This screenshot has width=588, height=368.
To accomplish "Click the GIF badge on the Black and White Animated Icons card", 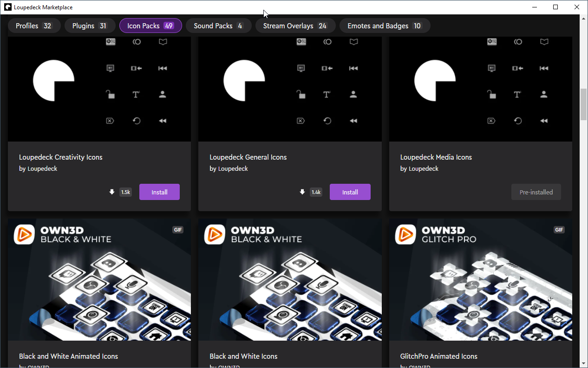I will pos(178,230).
